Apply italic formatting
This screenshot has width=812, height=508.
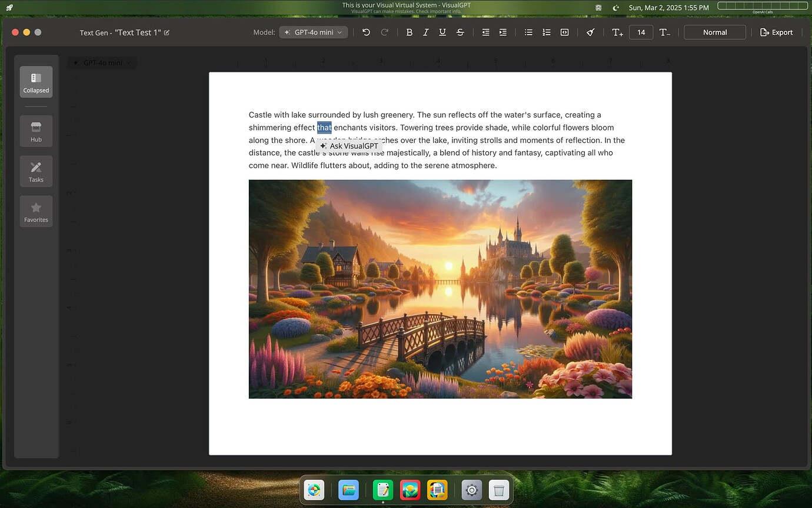tap(425, 32)
